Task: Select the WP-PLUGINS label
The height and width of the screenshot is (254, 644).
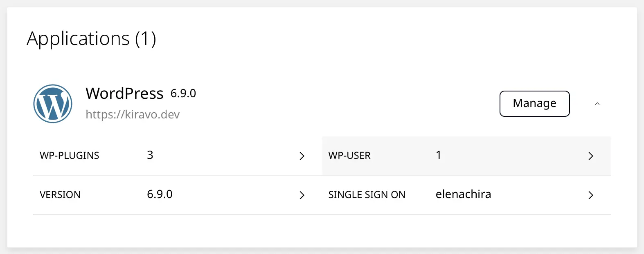Action: (x=69, y=156)
